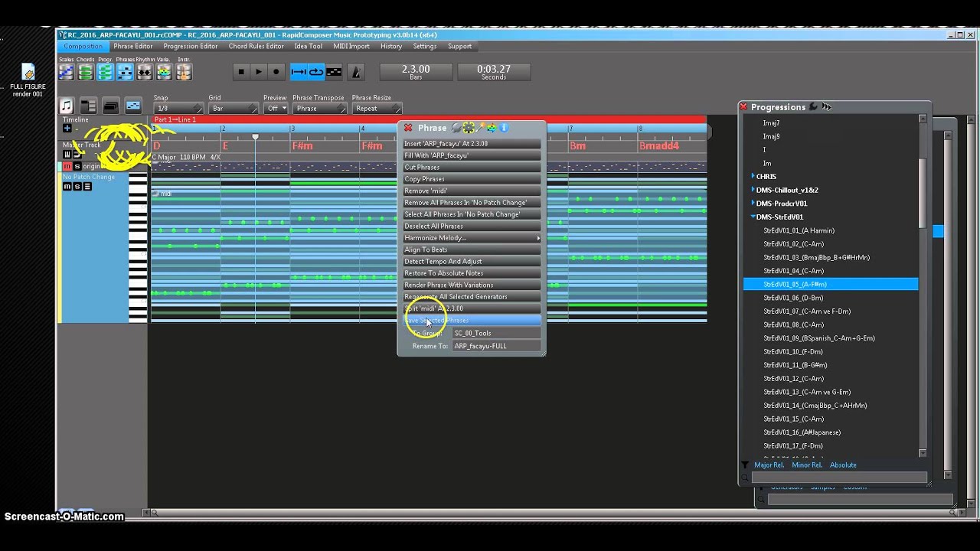Open the Scales browser icon
980x551 pixels.
tap(66, 72)
